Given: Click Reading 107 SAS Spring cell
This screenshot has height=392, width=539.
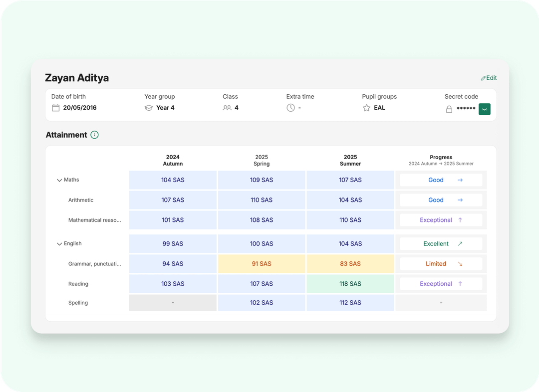Looking at the screenshot, I should pyautogui.click(x=262, y=284).
